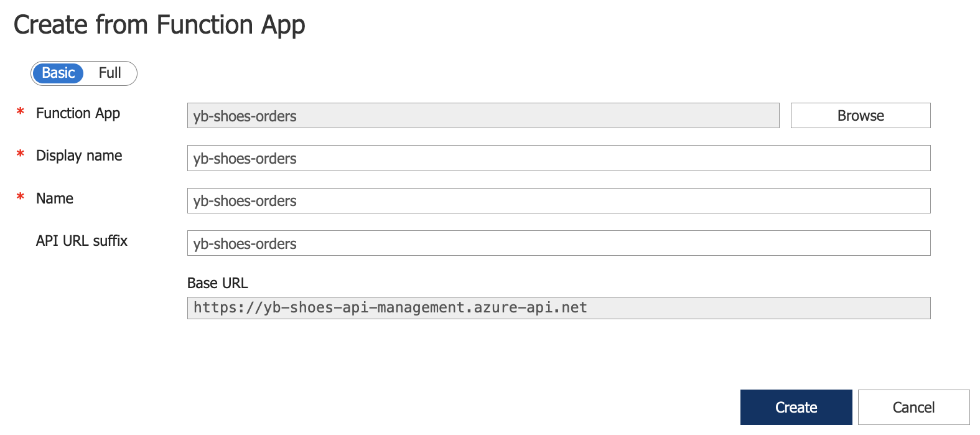Click the Cancel button
Image resolution: width=980 pixels, height=435 pixels.
click(913, 406)
